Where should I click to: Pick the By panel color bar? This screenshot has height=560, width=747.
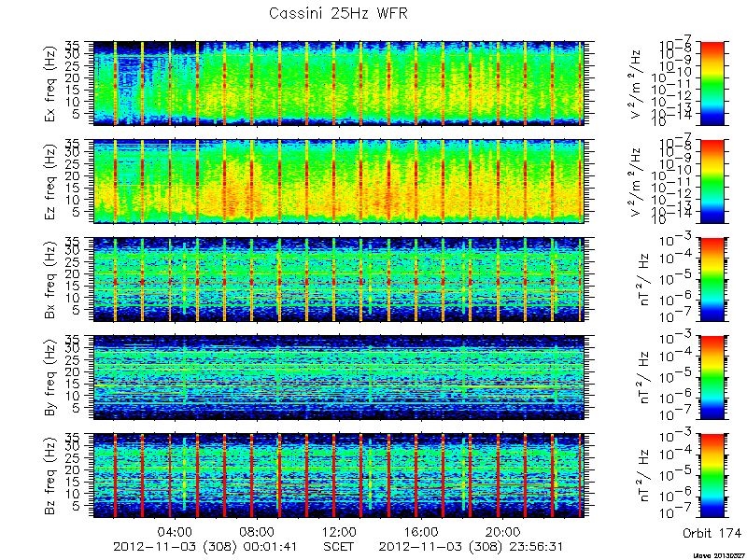[712, 378]
